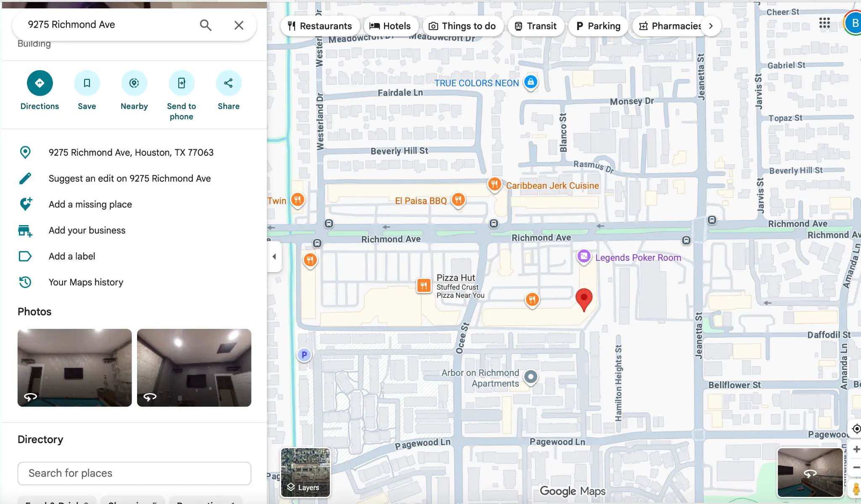Select the Legends Poker Room marker
This screenshot has width=861, height=504.
tap(584, 256)
